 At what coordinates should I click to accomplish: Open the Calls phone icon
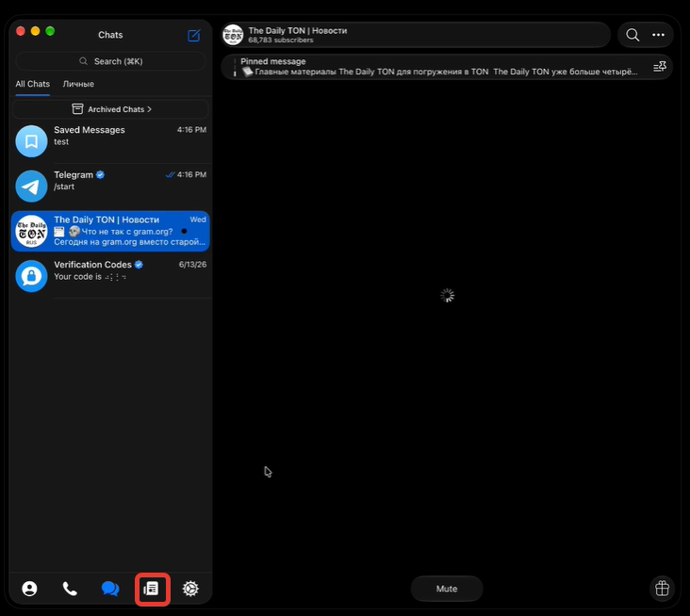(x=70, y=589)
